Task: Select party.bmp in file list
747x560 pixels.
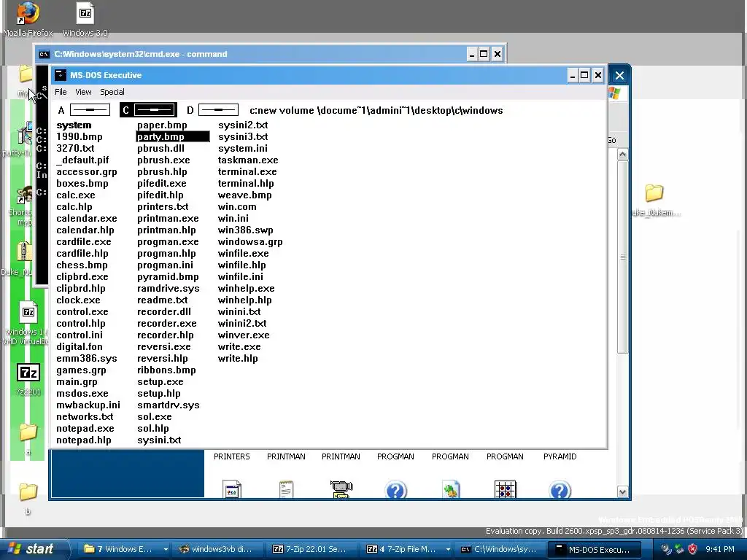Action: point(172,136)
